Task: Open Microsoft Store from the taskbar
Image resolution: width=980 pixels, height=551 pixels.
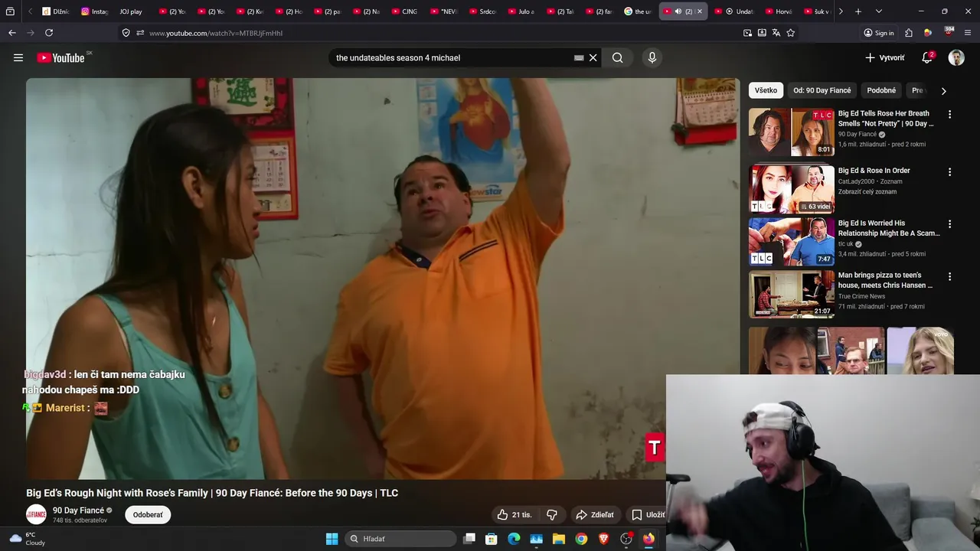Action: [492, 539]
